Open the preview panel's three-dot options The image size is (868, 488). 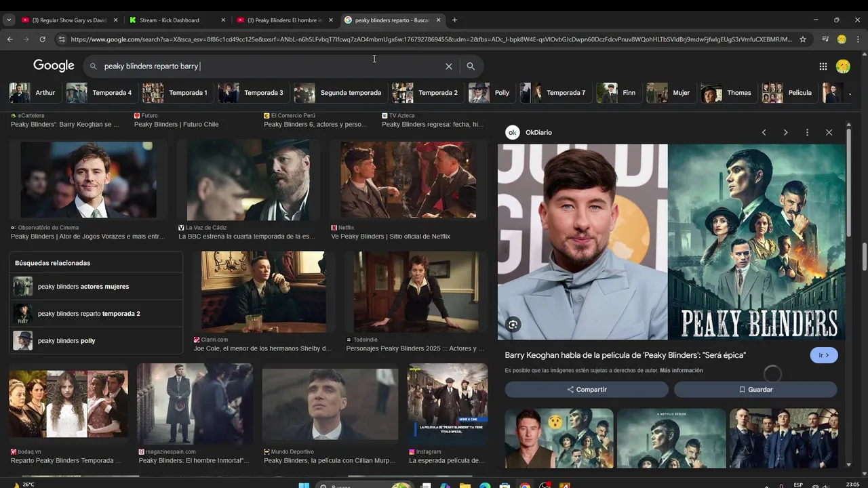pos(807,132)
